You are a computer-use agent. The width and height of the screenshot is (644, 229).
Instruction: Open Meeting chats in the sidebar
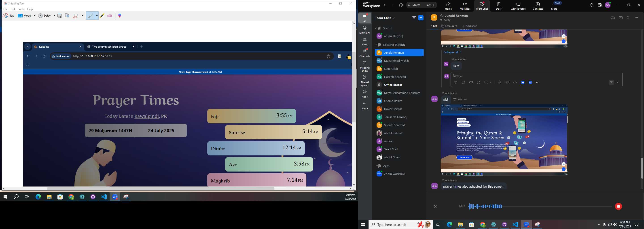[365, 66]
